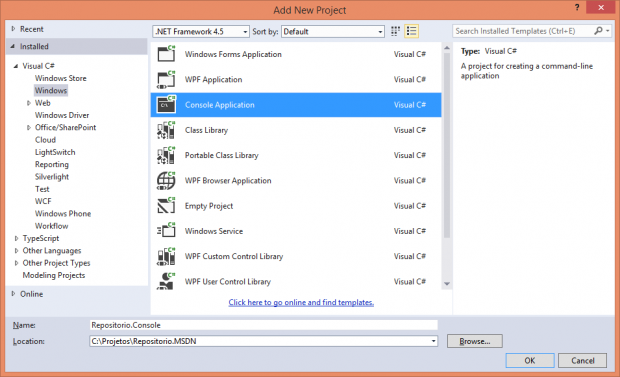The width and height of the screenshot is (620, 377).
Task: Expand the Recent section
Action: coord(13,29)
